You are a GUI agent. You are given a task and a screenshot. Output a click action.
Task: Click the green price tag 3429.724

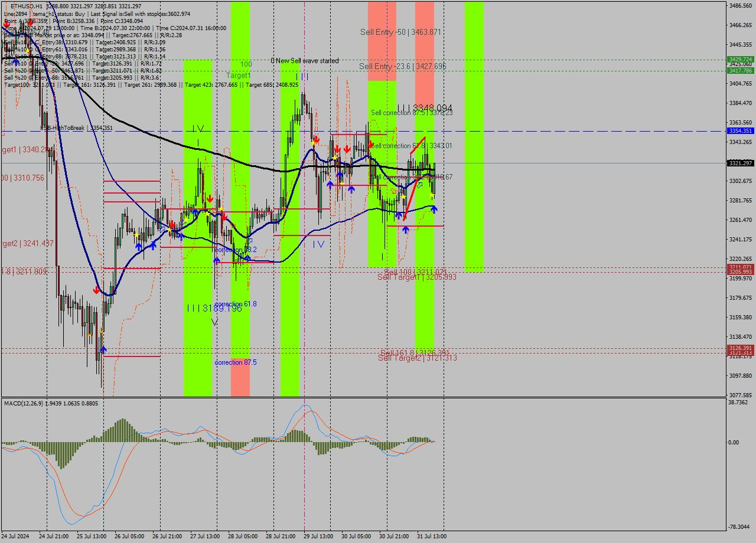pyautogui.click(x=741, y=59)
